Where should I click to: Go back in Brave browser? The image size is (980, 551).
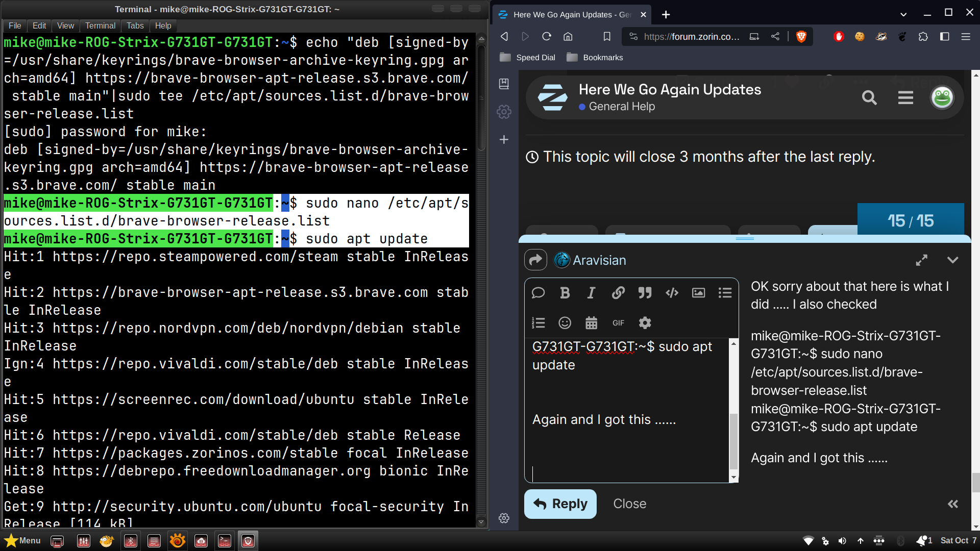(504, 36)
